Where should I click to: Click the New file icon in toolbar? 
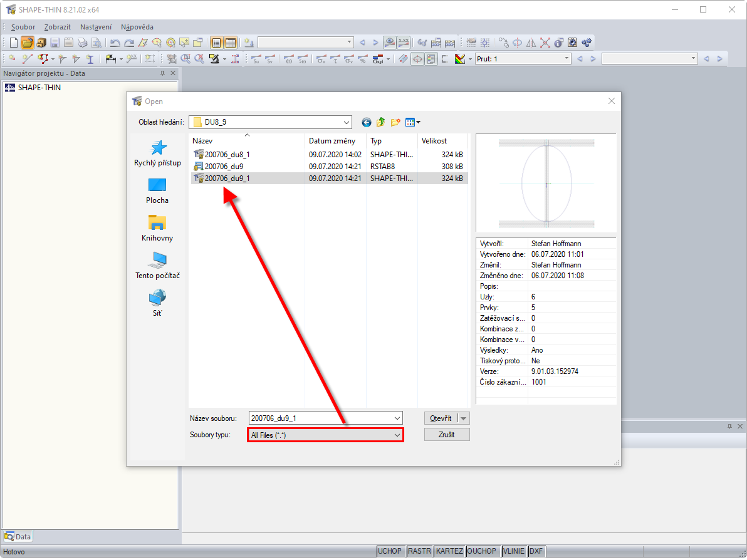pyautogui.click(x=13, y=43)
